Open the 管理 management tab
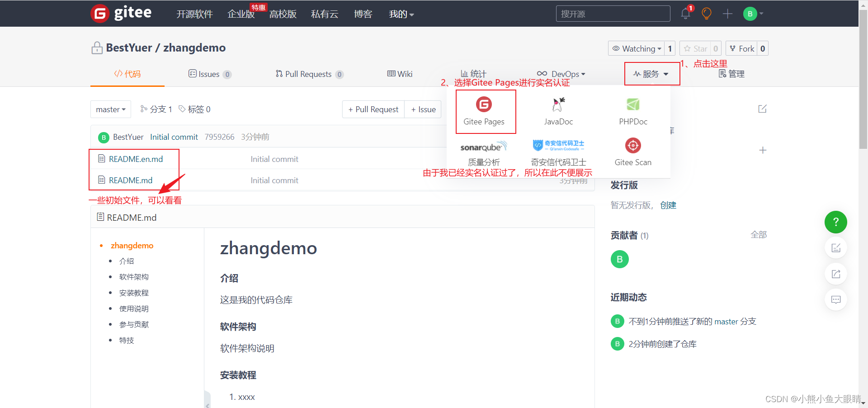 click(x=731, y=74)
